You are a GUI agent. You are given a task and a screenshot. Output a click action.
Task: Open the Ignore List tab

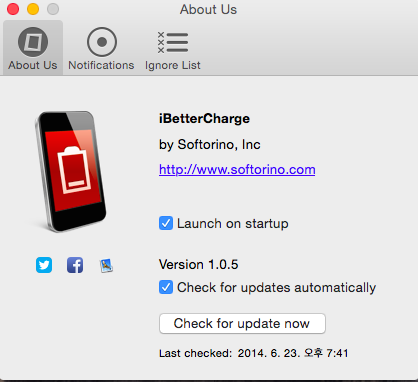point(173,50)
